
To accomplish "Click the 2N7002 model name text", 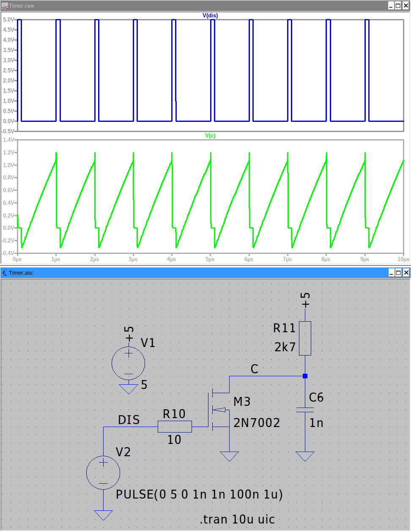I will (x=257, y=423).
